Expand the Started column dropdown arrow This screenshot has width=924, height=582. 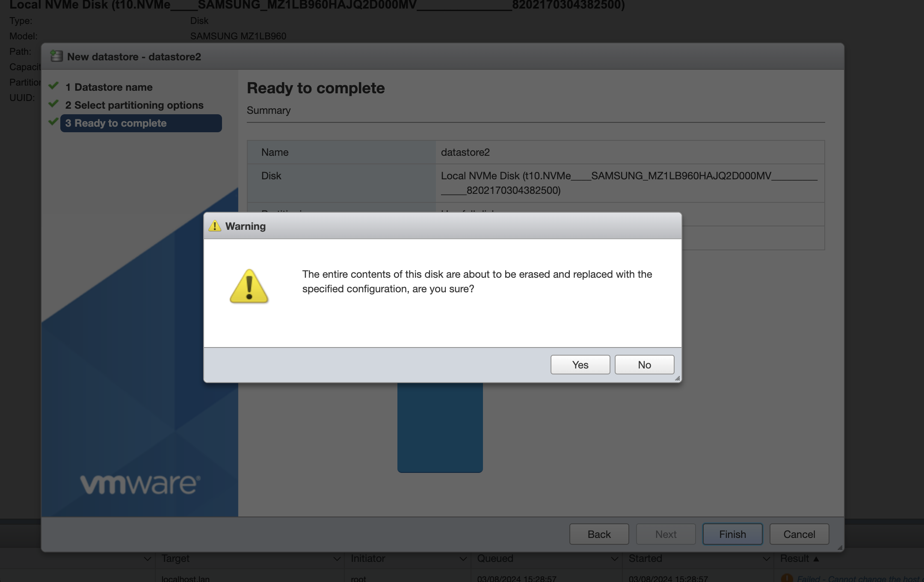[766, 558]
